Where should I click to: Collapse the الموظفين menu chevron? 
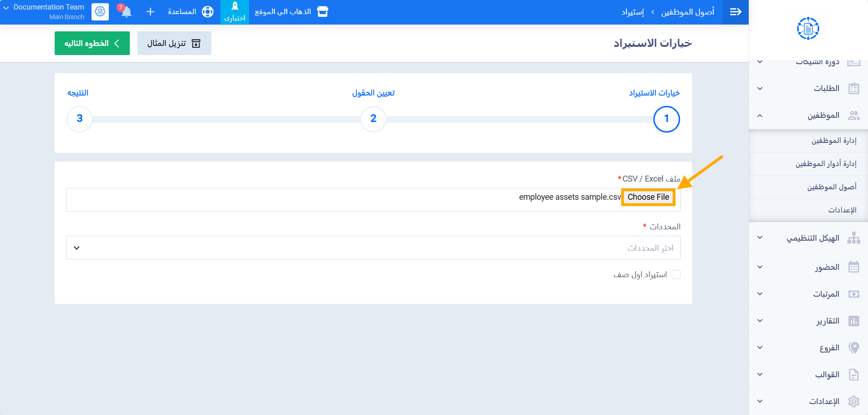click(760, 116)
